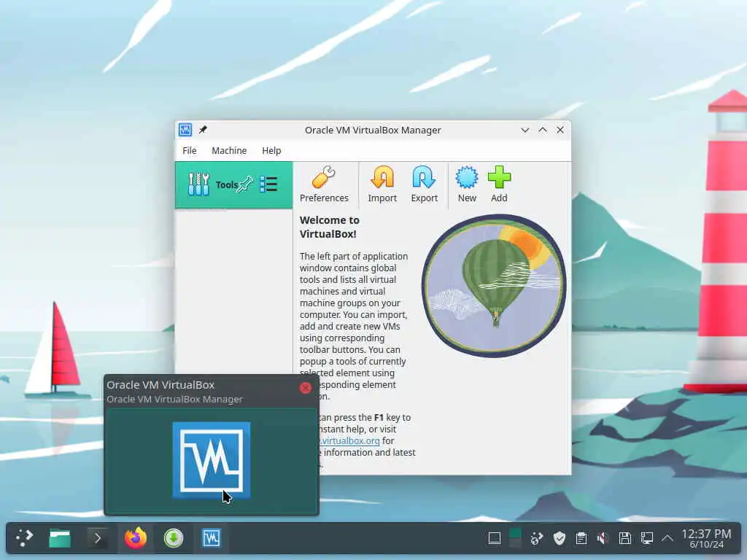The image size is (747, 560).
Task: Follow the virtualbox.org link
Action: [350, 441]
